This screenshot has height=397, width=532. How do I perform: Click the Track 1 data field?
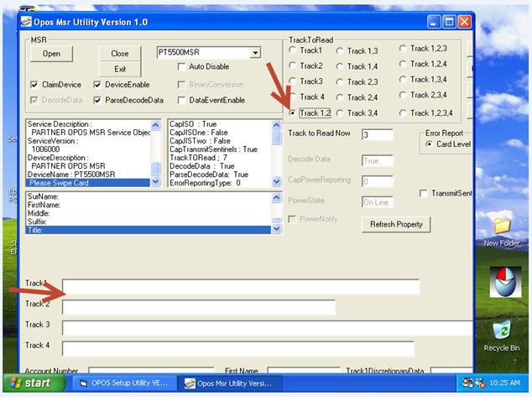[241, 287]
